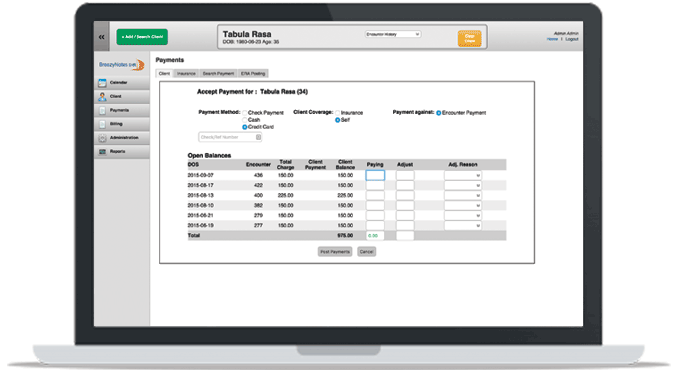Image resolution: width=675 pixels, height=370 pixels.
Task: Switch to the Insurance tab
Action: [x=186, y=74]
